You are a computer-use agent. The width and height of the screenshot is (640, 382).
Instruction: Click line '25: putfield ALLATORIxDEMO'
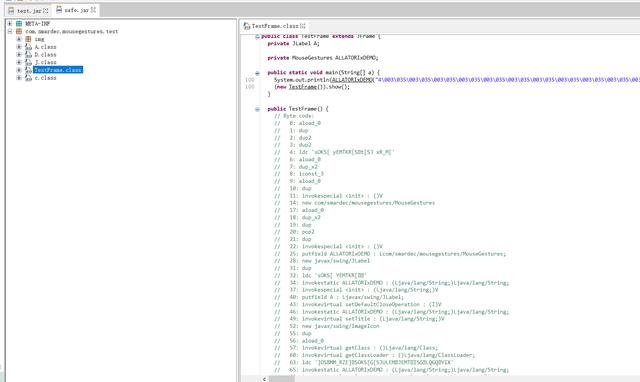click(390, 254)
